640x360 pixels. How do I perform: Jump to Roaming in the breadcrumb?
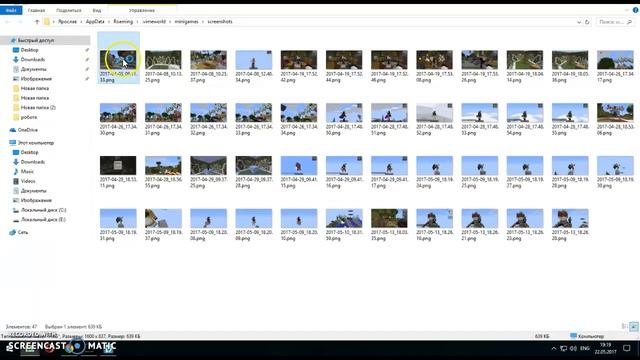click(x=123, y=22)
